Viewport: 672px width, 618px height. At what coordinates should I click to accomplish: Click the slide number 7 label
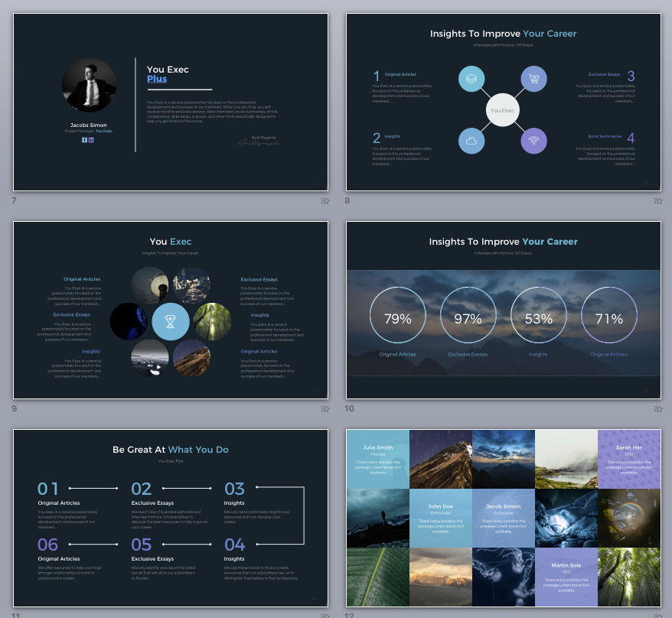pyautogui.click(x=14, y=200)
